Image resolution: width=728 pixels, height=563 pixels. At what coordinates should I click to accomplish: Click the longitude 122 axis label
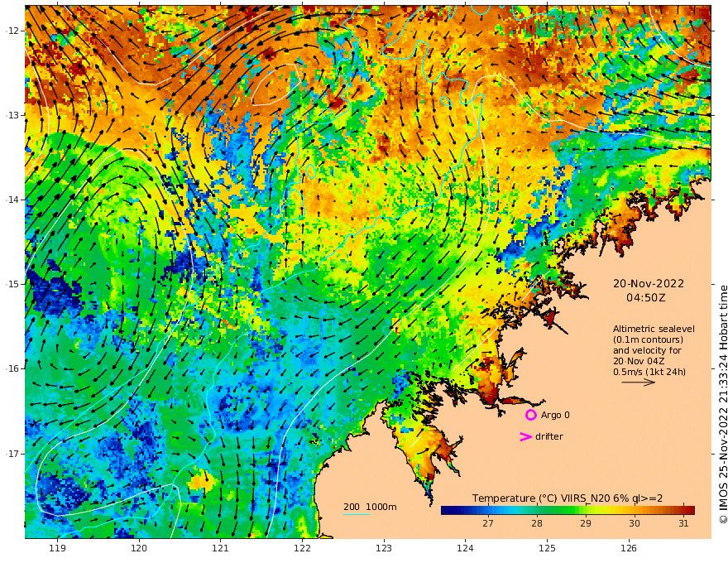point(302,548)
